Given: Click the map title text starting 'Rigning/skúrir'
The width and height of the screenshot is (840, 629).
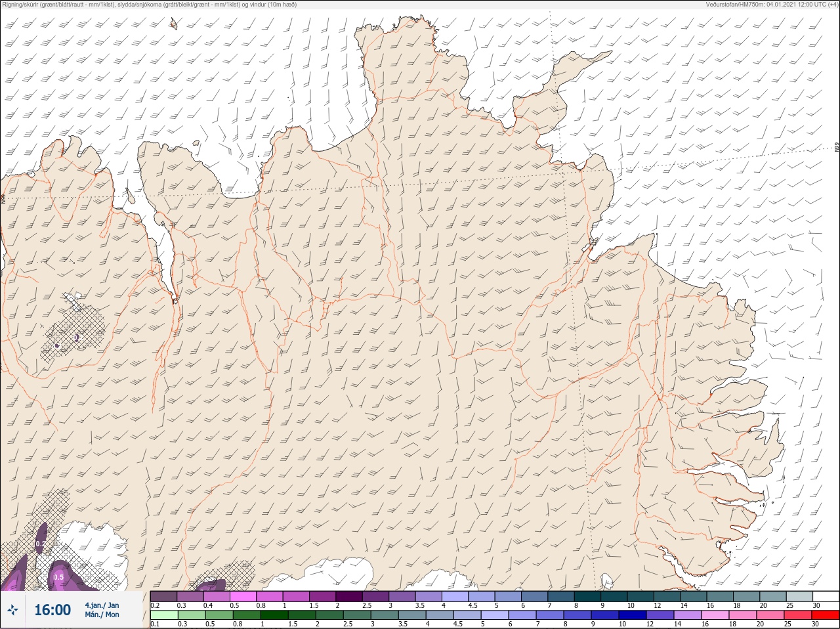Looking at the screenshot, I should [x=150, y=5].
